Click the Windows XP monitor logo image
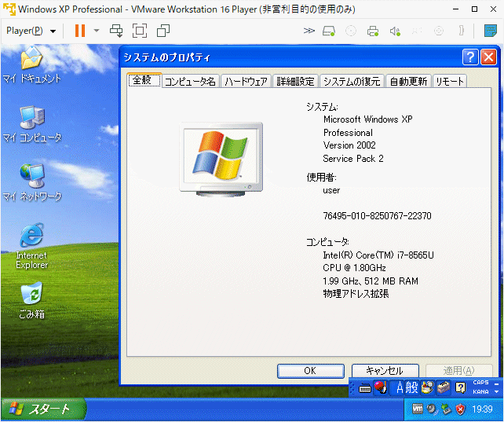The width and height of the screenshot is (504, 422). [221, 160]
